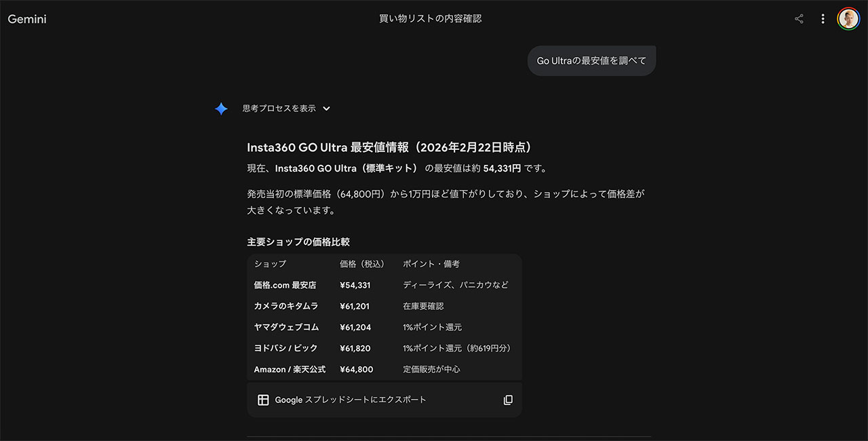Select the カメラのキタムラ shop entry

tap(285, 306)
